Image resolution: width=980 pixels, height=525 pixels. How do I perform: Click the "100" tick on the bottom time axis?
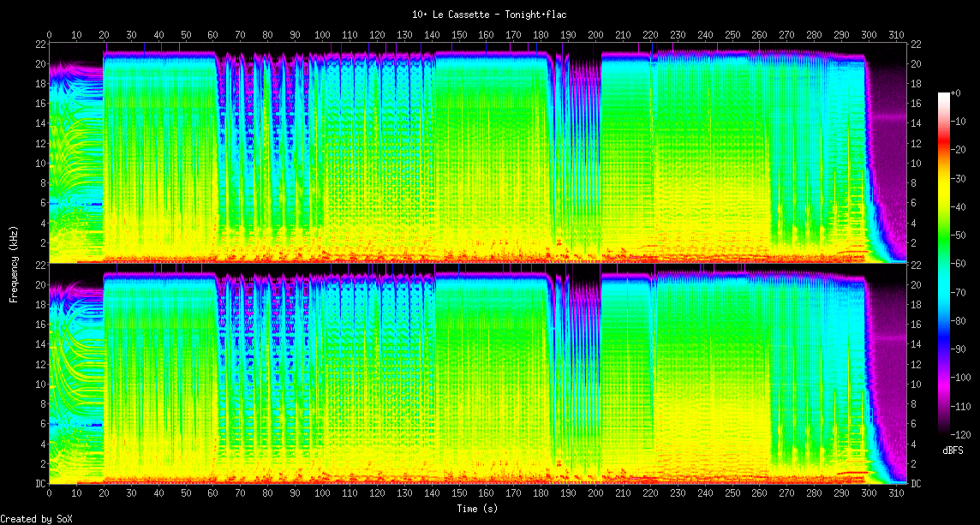point(322,495)
